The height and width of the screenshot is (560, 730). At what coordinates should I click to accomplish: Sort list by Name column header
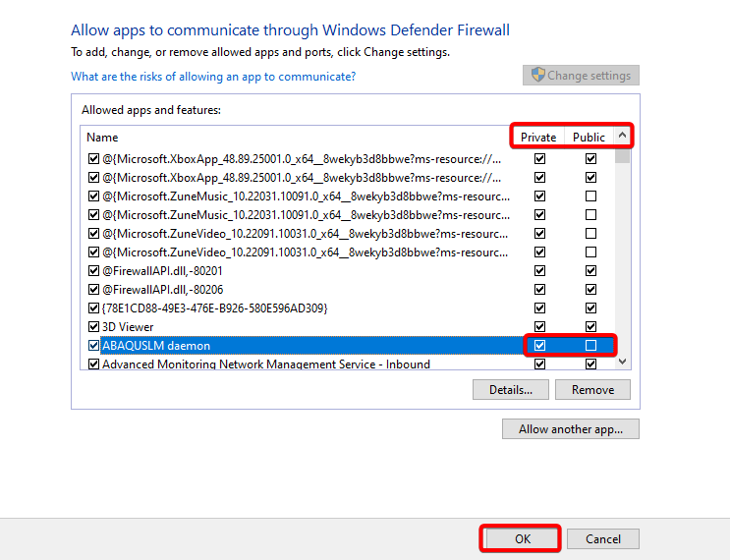click(102, 138)
